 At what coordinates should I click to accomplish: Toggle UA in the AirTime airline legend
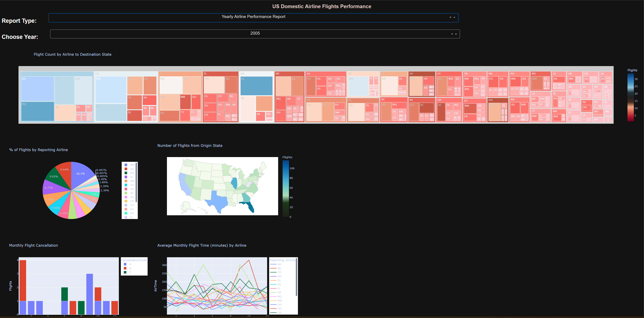click(279, 313)
